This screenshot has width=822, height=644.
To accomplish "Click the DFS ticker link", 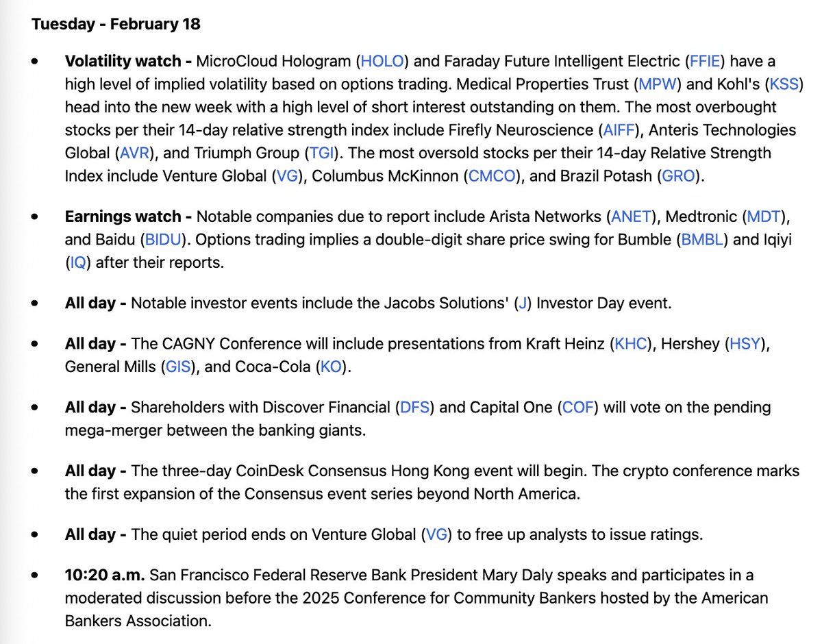I will point(414,407).
